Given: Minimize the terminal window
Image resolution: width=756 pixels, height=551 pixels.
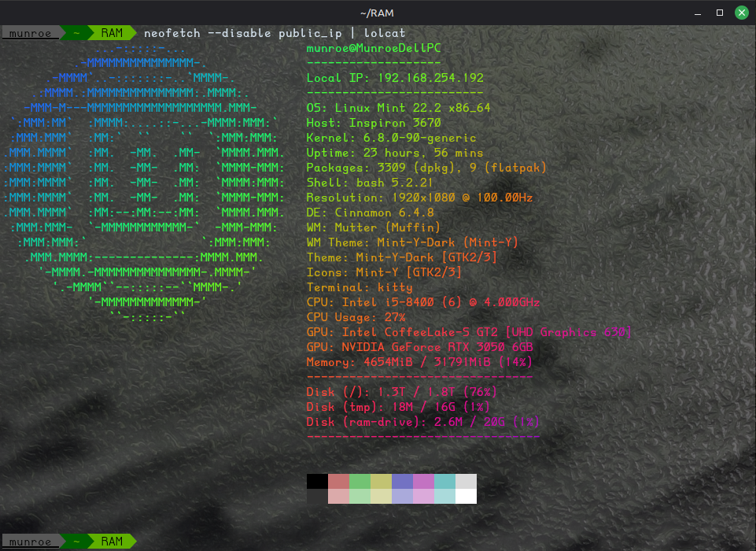Looking at the screenshot, I should 698,13.
